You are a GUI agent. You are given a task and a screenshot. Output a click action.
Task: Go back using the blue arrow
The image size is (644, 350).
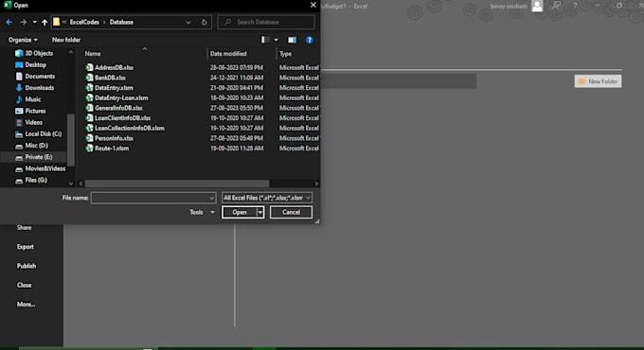9,22
